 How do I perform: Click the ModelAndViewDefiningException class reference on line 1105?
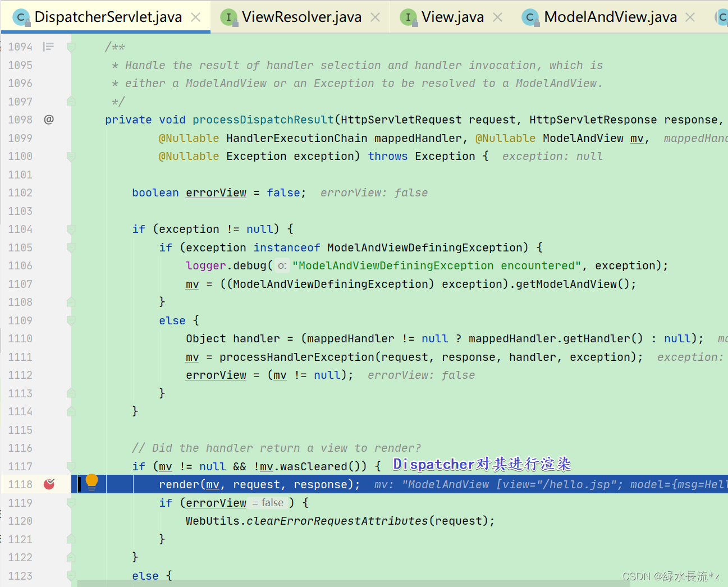pyautogui.click(x=425, y=247)
